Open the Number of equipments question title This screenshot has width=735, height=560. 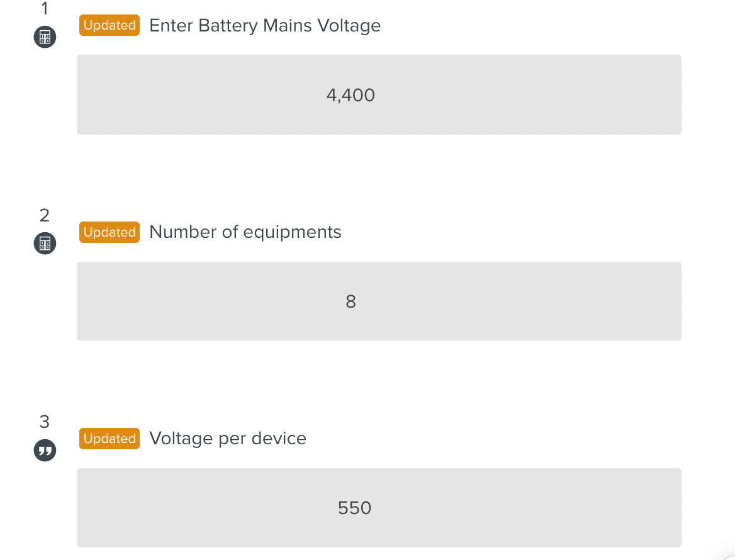245,232
